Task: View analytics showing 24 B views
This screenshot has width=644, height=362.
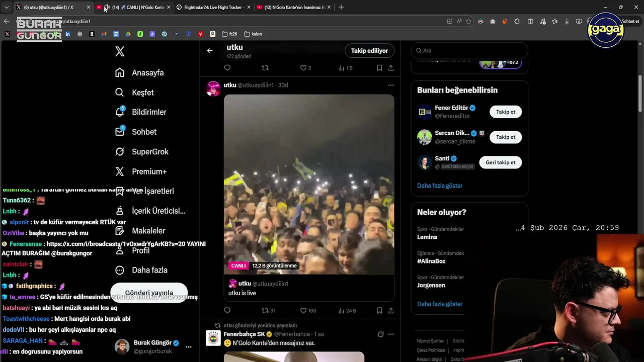Action: click(347, 311)
